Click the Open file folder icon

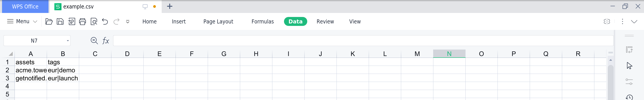49,21
